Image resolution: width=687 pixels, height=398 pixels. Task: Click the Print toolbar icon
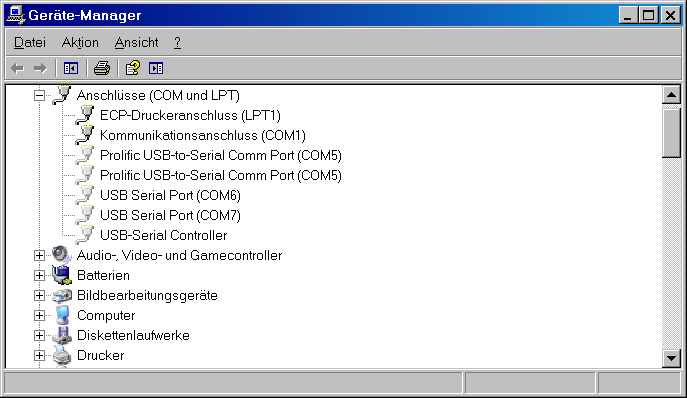102,68
